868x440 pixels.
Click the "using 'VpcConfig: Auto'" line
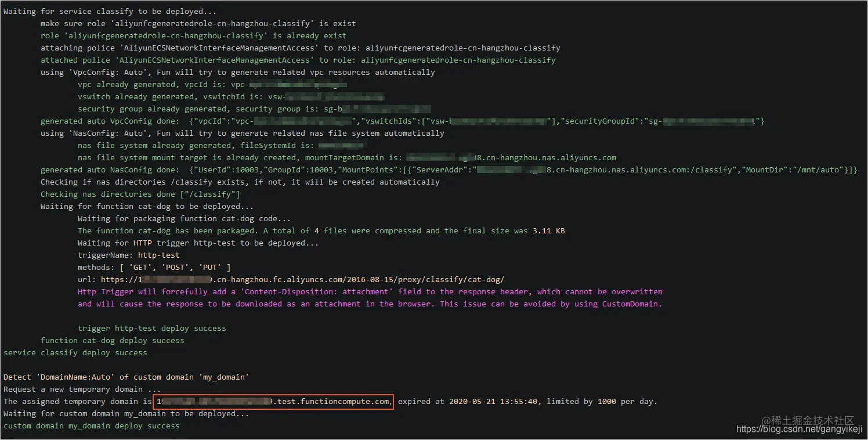point(238,73)
